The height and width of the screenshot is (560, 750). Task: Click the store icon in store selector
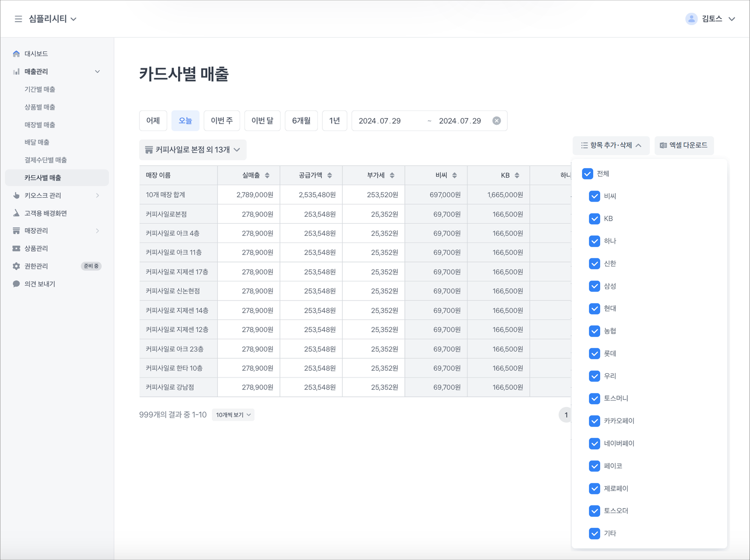coord(149,150)
